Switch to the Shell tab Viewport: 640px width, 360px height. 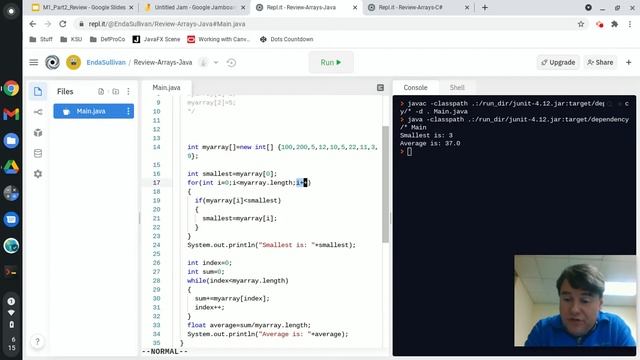tap(457, 87)
